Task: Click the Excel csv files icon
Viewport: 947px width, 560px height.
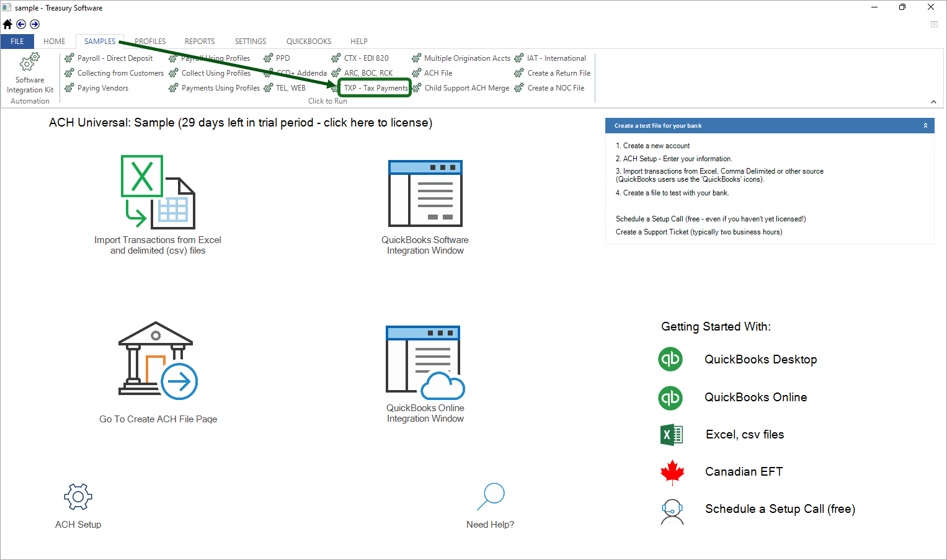Action: 672,435
